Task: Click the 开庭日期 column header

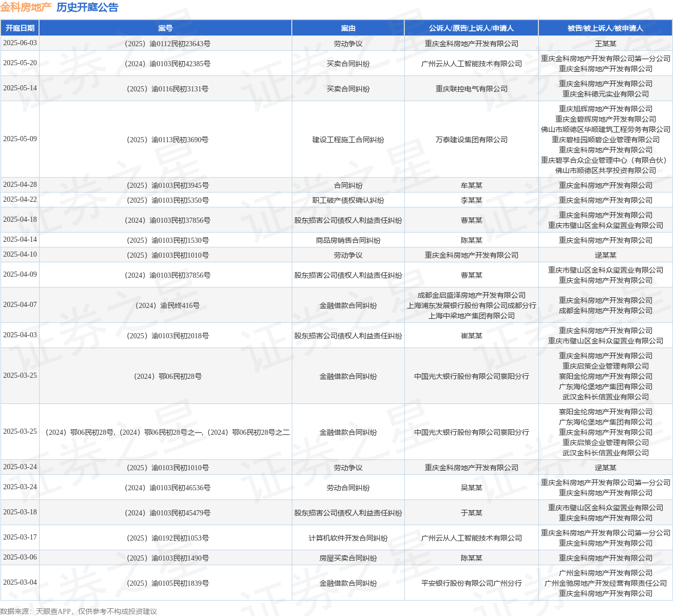Action: click(20, 28)
